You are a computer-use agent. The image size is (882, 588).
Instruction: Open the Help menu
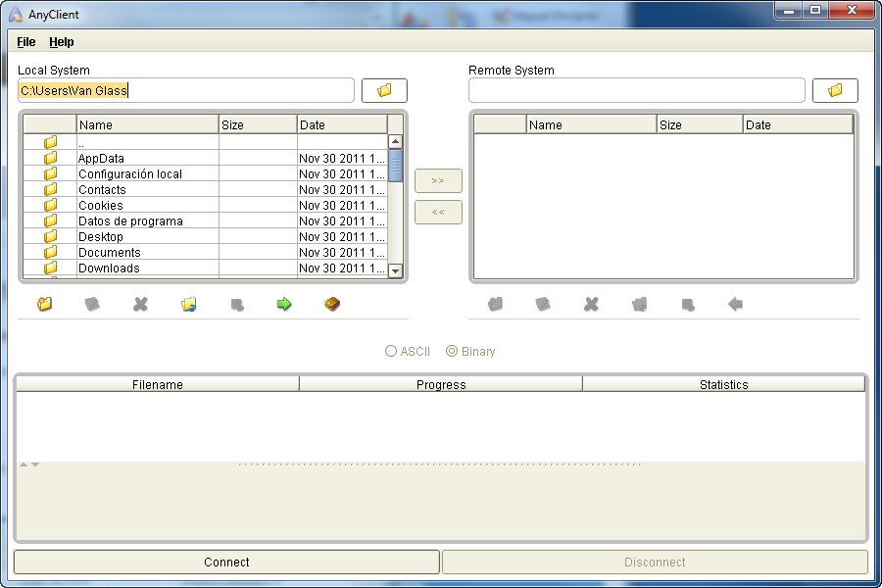[62, 42]
